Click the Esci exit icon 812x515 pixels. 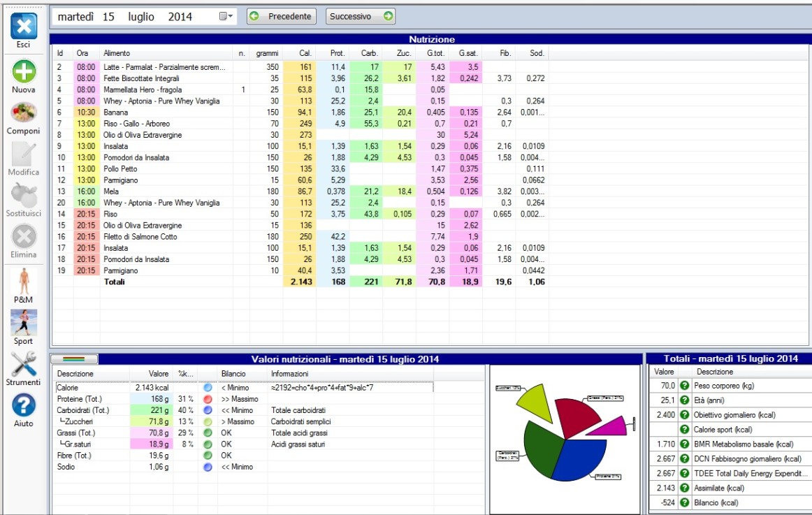tap(23, 27)
